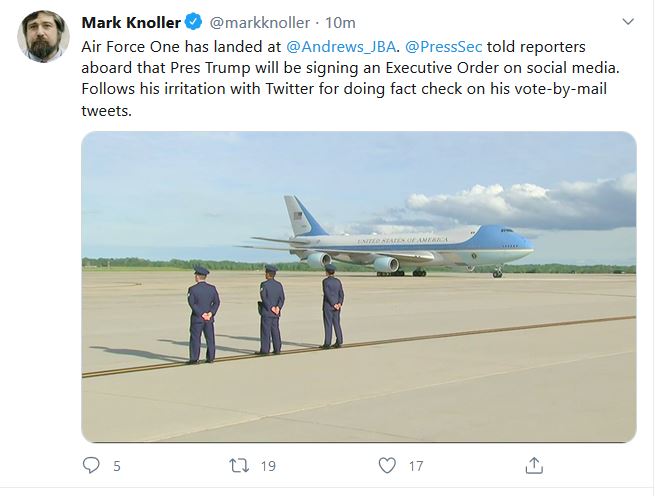Expand the tweet options chevron
Screen dimensions: 657x496
627,21
